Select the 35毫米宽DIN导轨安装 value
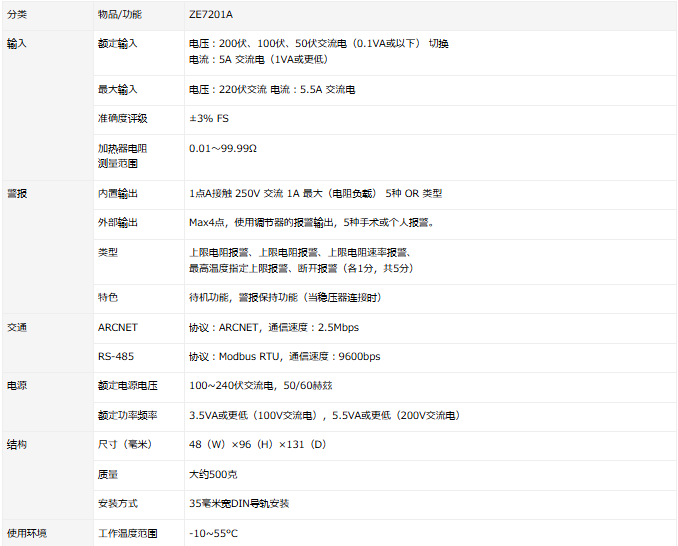This screenshot has height=546, width=678. click(x=239, y=504)
